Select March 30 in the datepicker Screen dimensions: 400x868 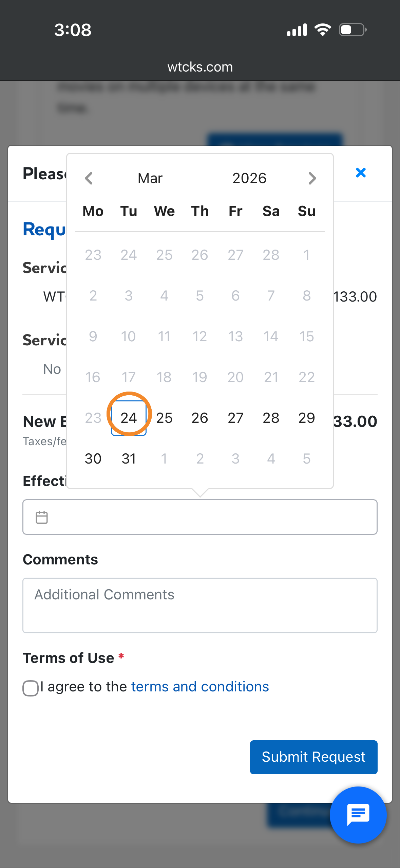93,459
